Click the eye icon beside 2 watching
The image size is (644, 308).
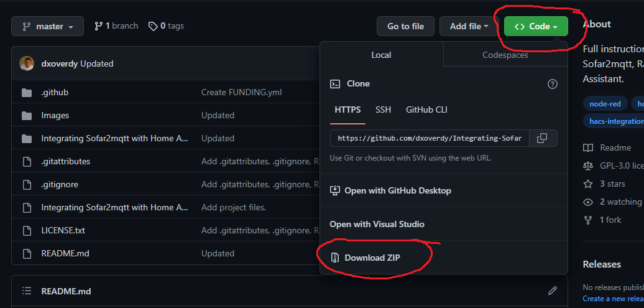click(x=588, y=202)
